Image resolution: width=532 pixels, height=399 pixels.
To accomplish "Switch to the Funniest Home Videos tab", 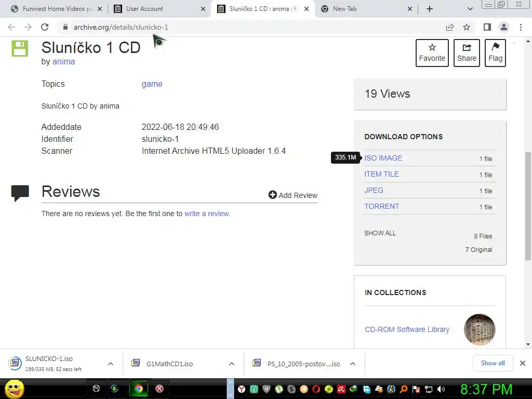I will (x=57, y=9).
